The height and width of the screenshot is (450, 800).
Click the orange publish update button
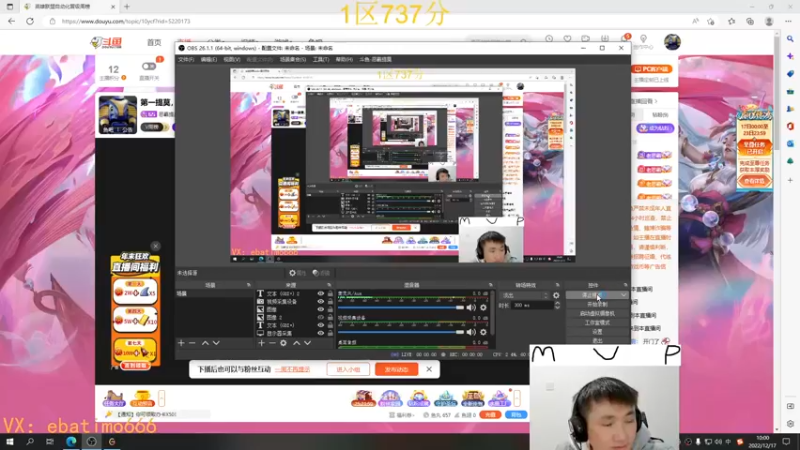pos(396,369)
